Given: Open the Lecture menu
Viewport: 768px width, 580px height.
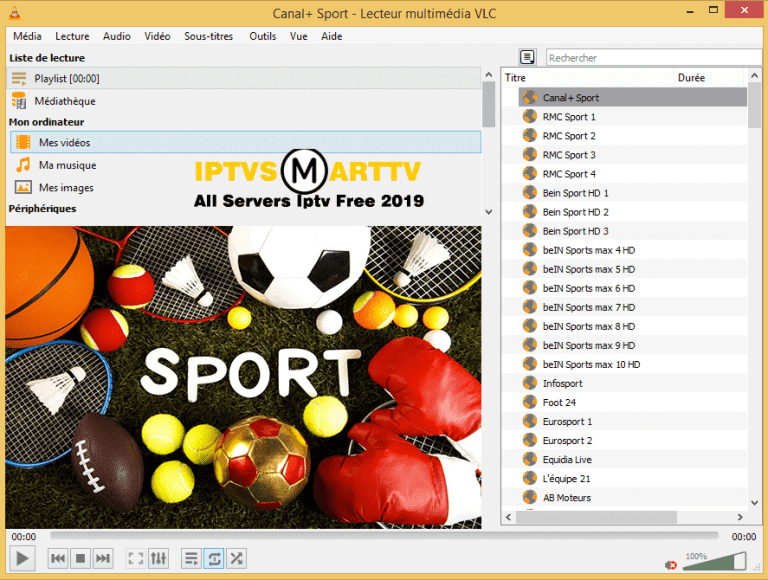Looking at the screenshot, I should (x=72, y=36).
